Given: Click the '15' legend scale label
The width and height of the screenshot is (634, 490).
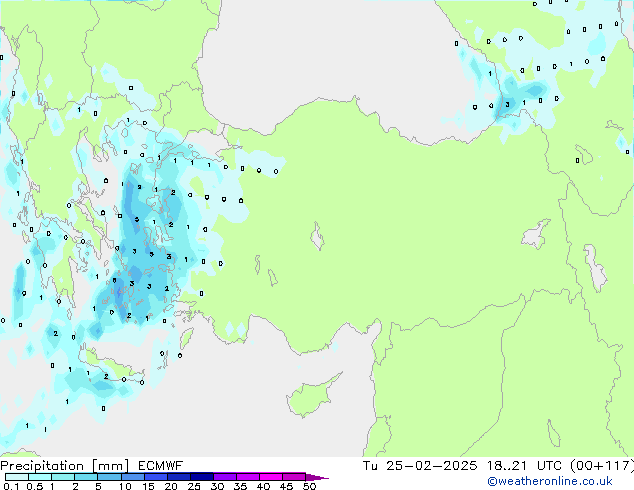Looking at the screenshot, I should [x=148, y=486].
